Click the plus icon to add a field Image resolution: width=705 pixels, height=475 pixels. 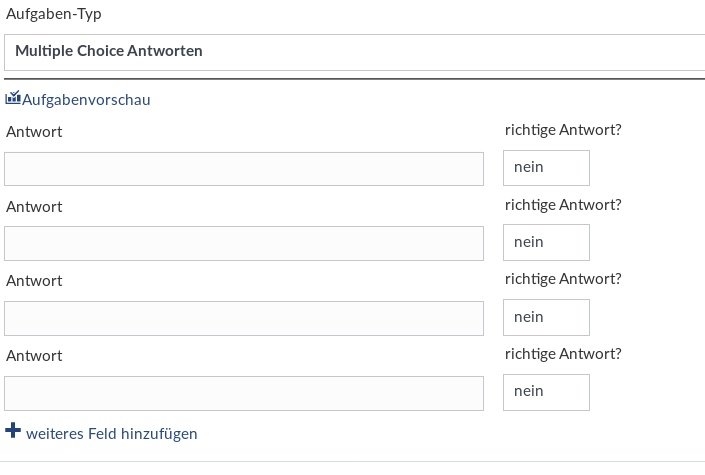(13, 431)
